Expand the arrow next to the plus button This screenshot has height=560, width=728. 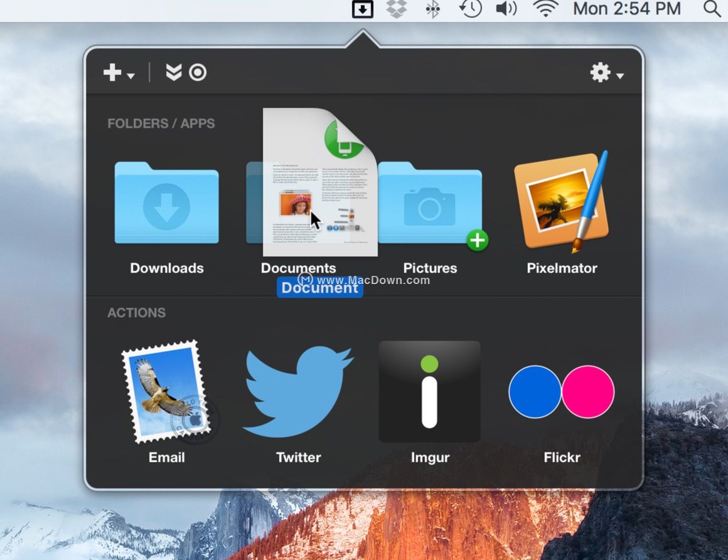click(131, 76)
